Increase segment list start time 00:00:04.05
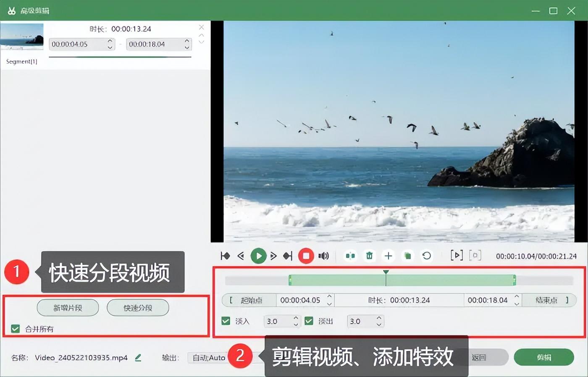The image size is (588, 377). 110,41
